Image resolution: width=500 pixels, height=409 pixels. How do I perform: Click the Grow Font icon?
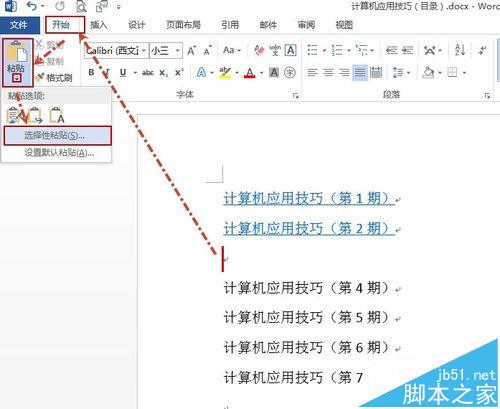[x=191, y=51]
